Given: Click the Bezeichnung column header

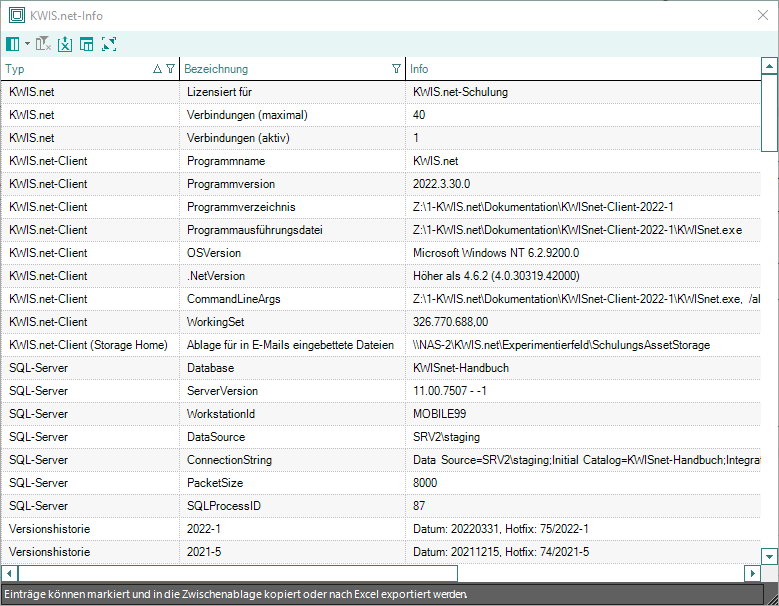Looking at the screenshot, I should coord(292,69).
